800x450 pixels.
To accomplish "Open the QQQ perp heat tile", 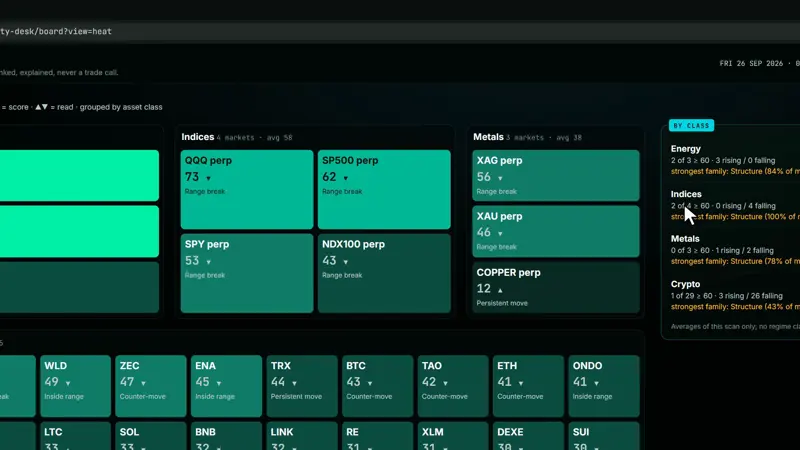I will coord(247,189).
